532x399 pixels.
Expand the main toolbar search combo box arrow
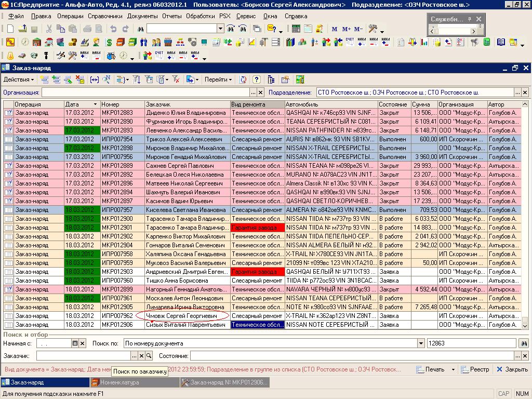tap(220, 29)
